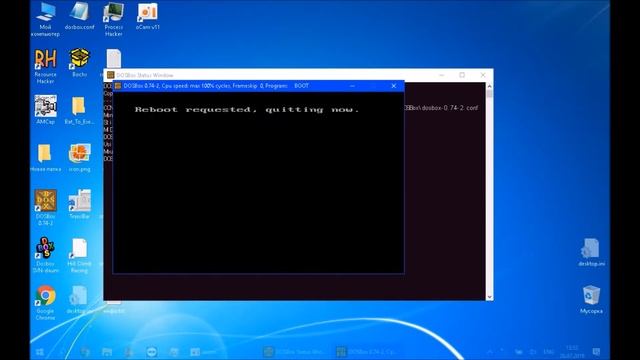640x360 pixels.
Task: Click the DOSBox Status Window title icon
Action: [x=110, y=75]
